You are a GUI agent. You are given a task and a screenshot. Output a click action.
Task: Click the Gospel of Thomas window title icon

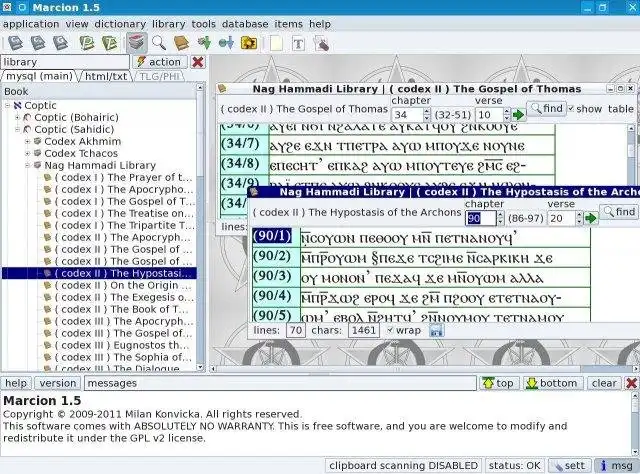click(x=222, y=89)
